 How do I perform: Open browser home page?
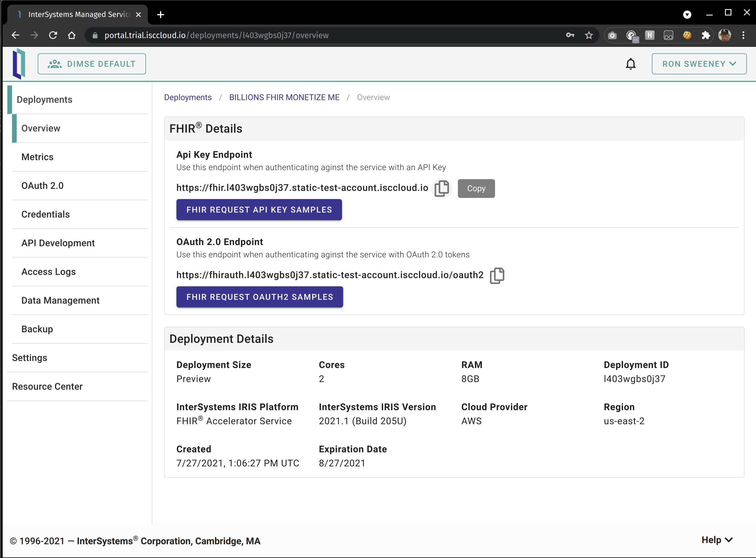coord(72,35)
